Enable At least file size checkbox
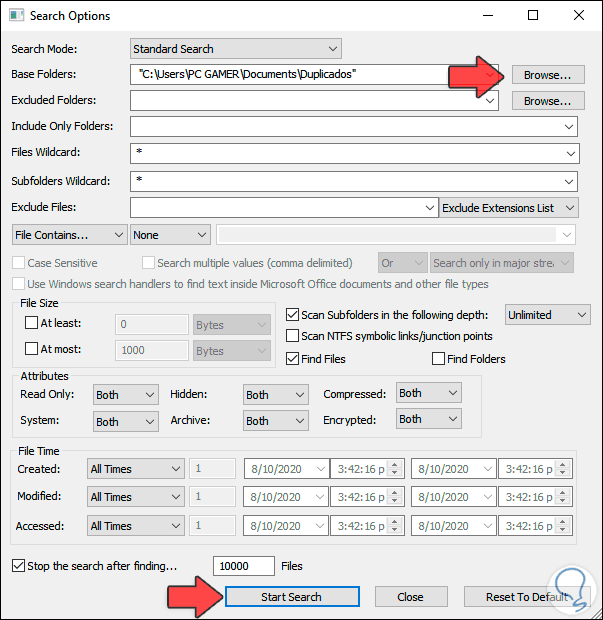Viewport: 603px width, 620px height. [x=32, y=323]
